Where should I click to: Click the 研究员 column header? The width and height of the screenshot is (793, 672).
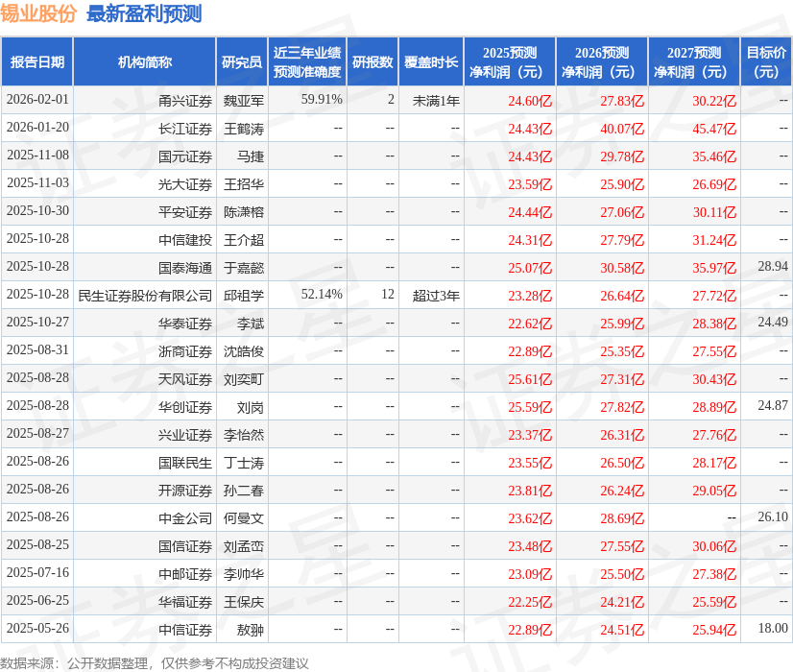click(242, 62)
